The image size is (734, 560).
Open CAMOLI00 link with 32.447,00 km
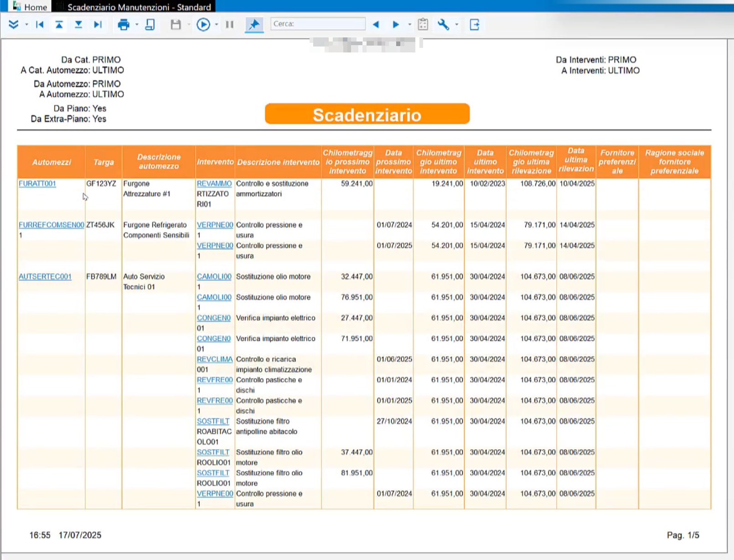coord(214,276)
